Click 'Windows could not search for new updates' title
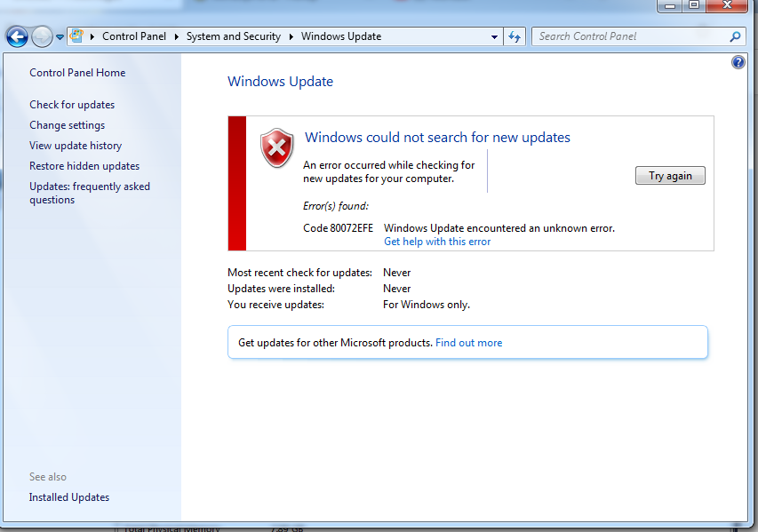This screenshot has width=758, height=532. 437,138
